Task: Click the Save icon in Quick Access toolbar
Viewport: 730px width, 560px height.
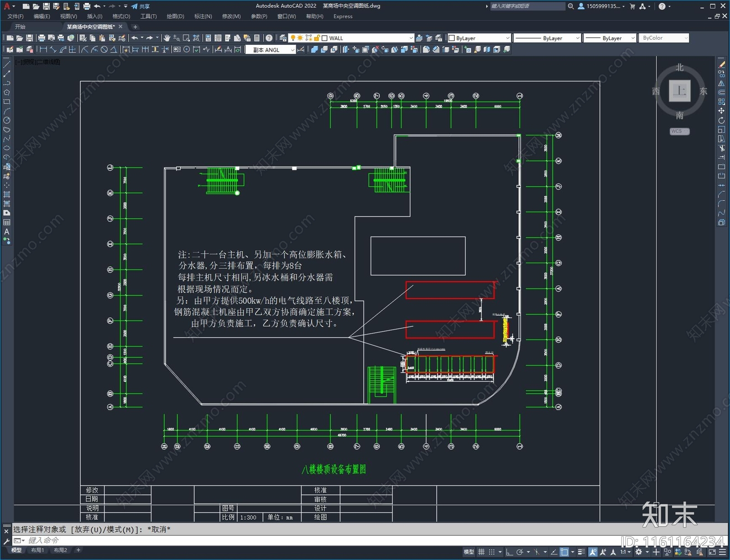Action: (47, 6)
